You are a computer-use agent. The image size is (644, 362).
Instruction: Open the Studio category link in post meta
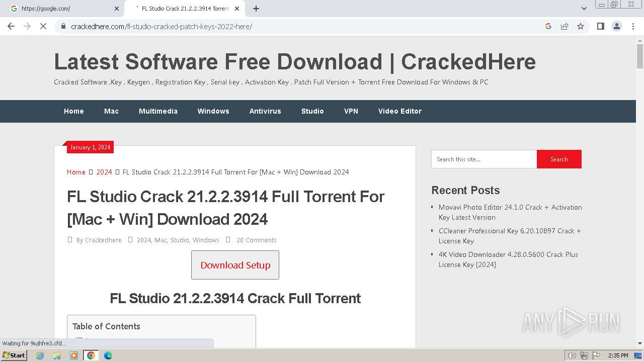click(x=180, y=240)
